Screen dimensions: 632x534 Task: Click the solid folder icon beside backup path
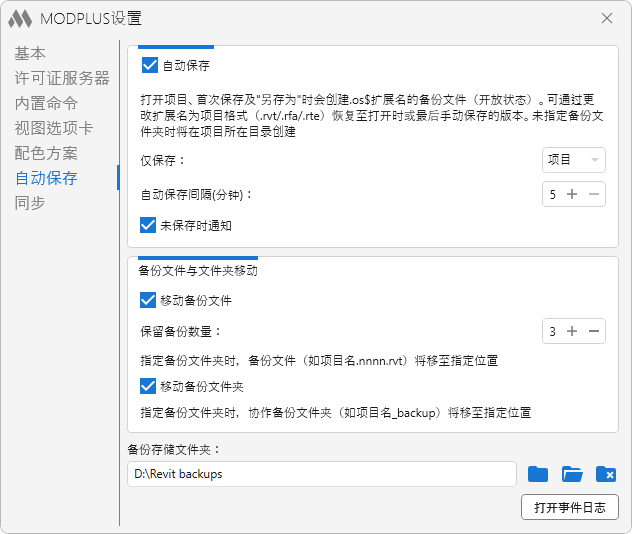538,474
